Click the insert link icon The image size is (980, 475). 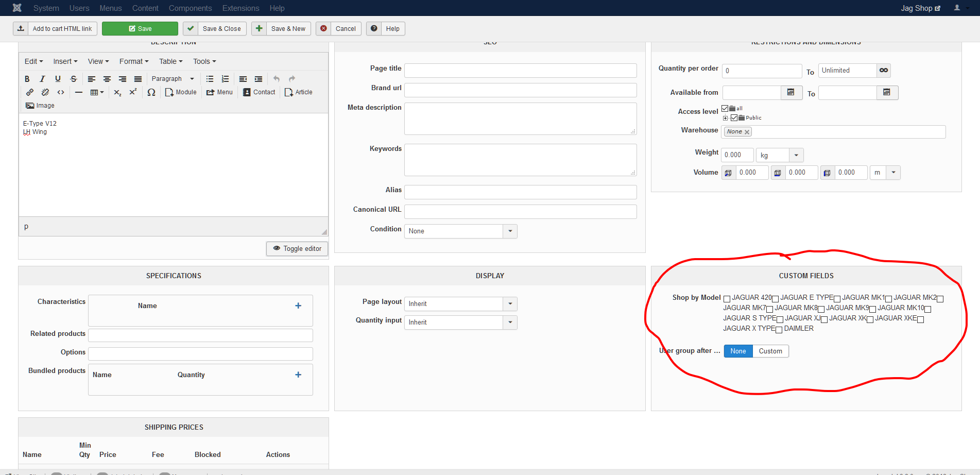(30, 92)
